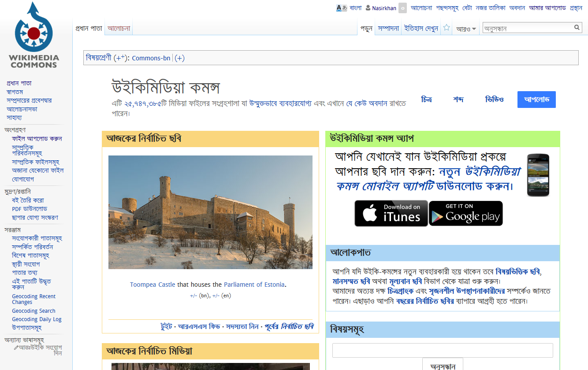Screen dimensions: 588x370
Task: Toggle the watchlist star next to আরও
Action: pyautogui.click(x=447, y=27)
